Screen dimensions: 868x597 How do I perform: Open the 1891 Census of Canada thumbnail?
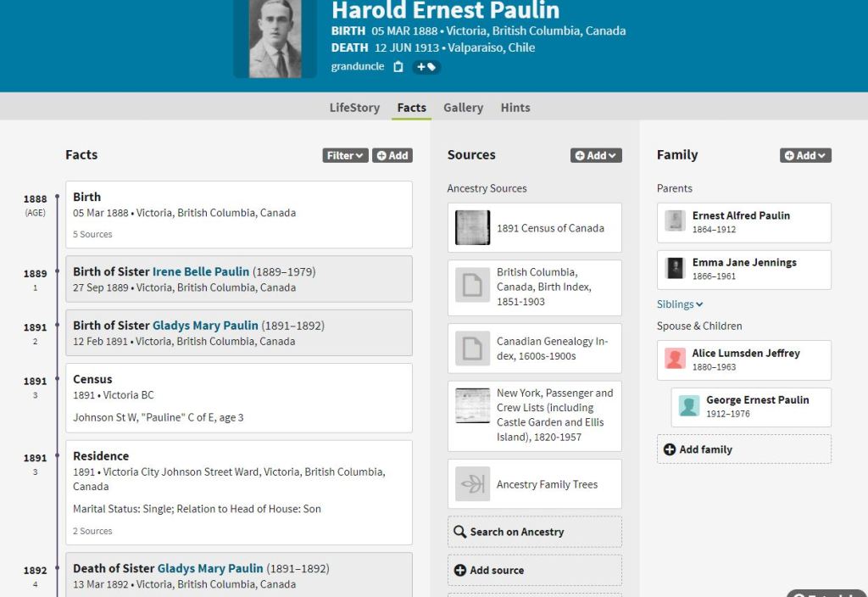[x=472, y=227]
